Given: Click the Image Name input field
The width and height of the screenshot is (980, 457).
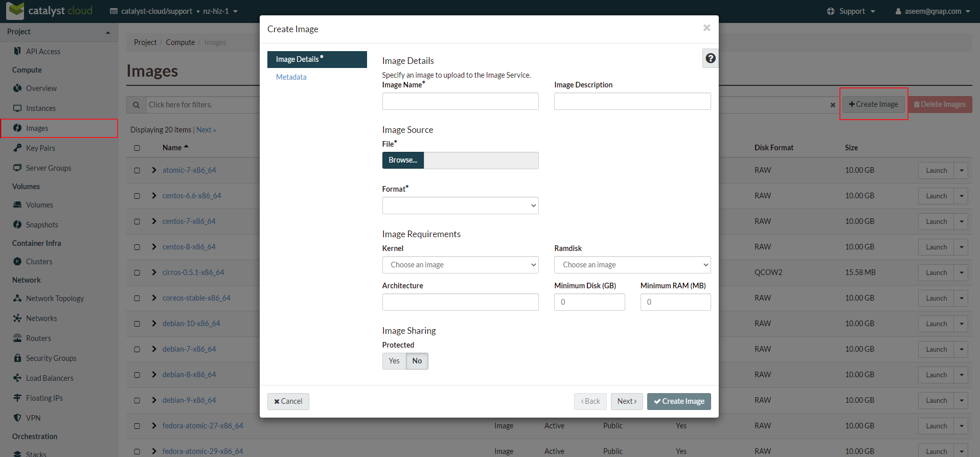Looking at the screenshot, I should pos(460,101).
